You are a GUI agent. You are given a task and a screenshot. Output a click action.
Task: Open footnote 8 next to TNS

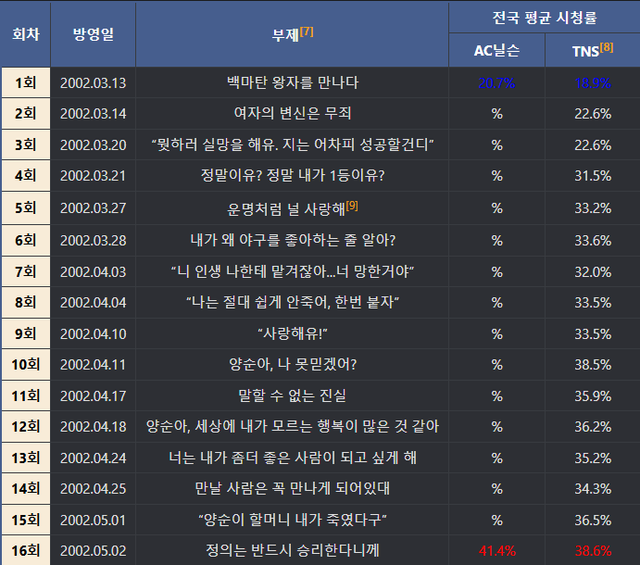(607, 47)
